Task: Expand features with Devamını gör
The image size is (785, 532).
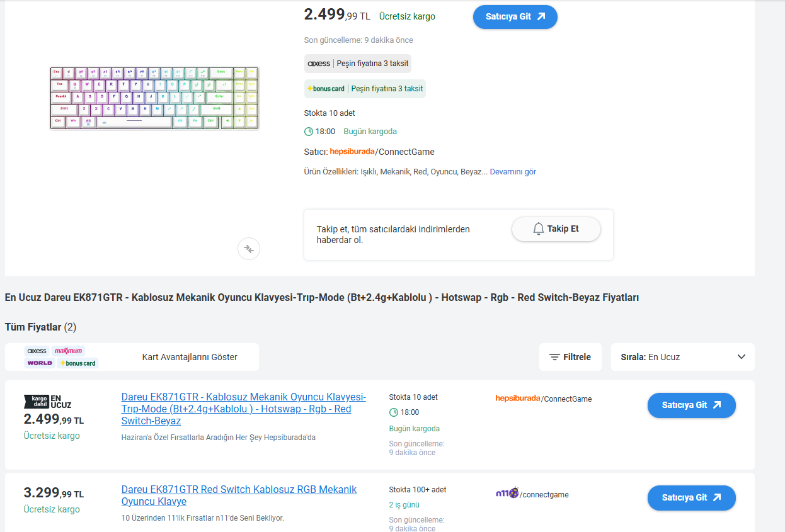Action: click(x=513, y=172)
